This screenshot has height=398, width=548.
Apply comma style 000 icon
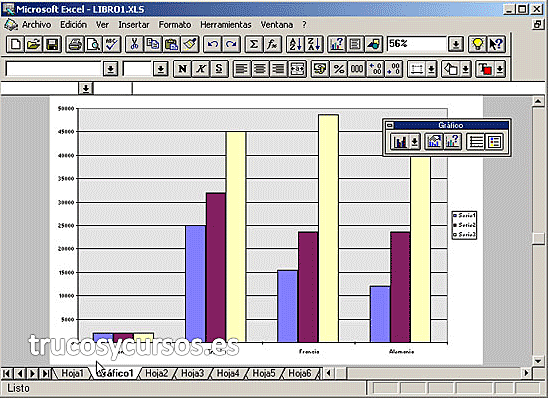point(357,69)
